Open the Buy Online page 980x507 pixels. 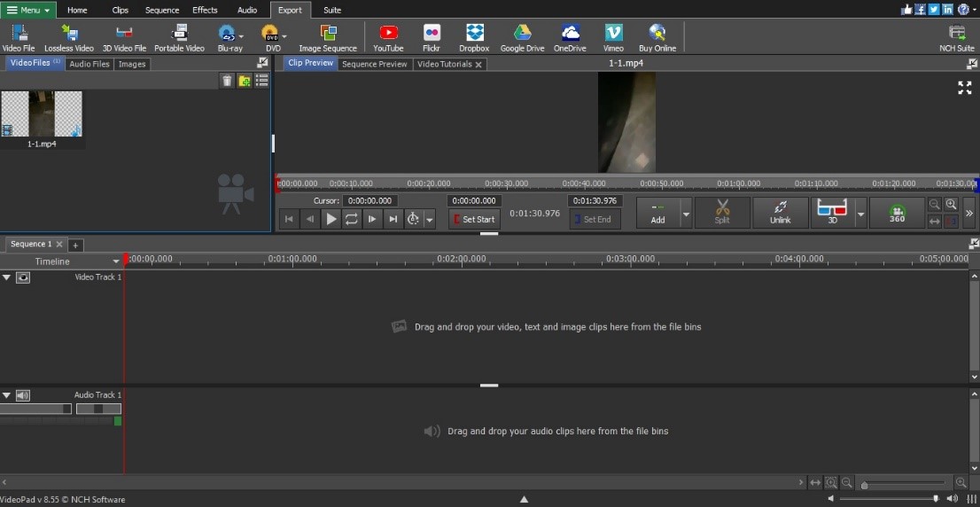657,38
